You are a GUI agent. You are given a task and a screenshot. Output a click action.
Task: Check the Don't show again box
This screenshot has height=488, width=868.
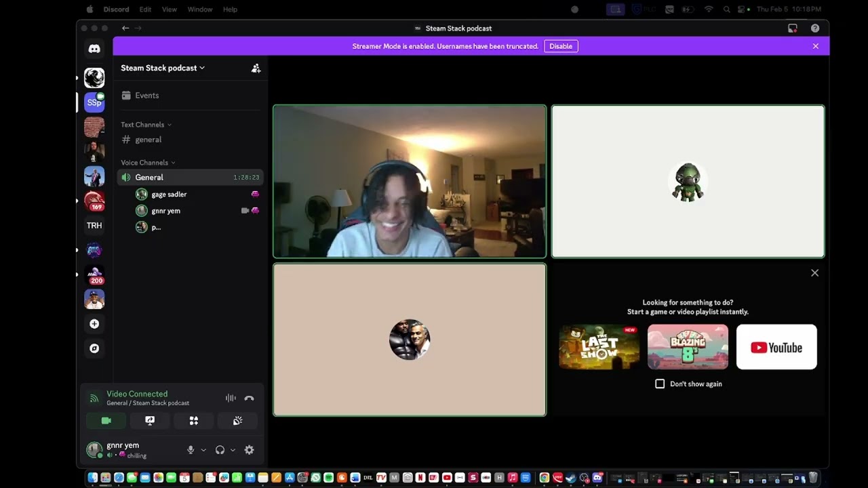coord(660,384)
